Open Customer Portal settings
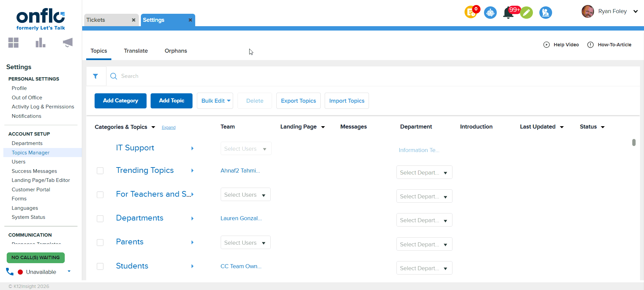This screenshot has width=644, height=290. 31,190
